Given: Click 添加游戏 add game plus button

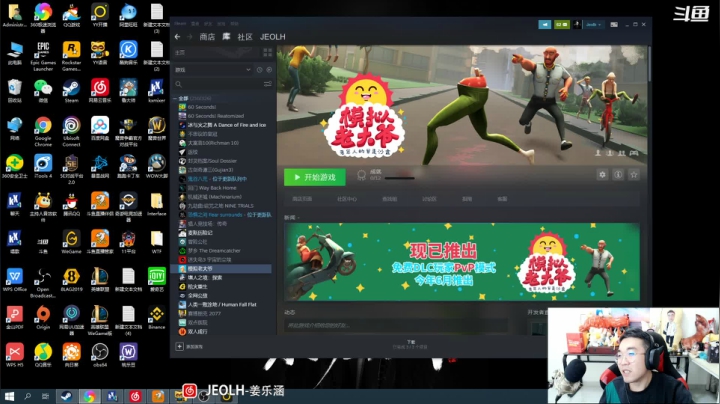Looking at the screenshot, I should coord(180,347).
